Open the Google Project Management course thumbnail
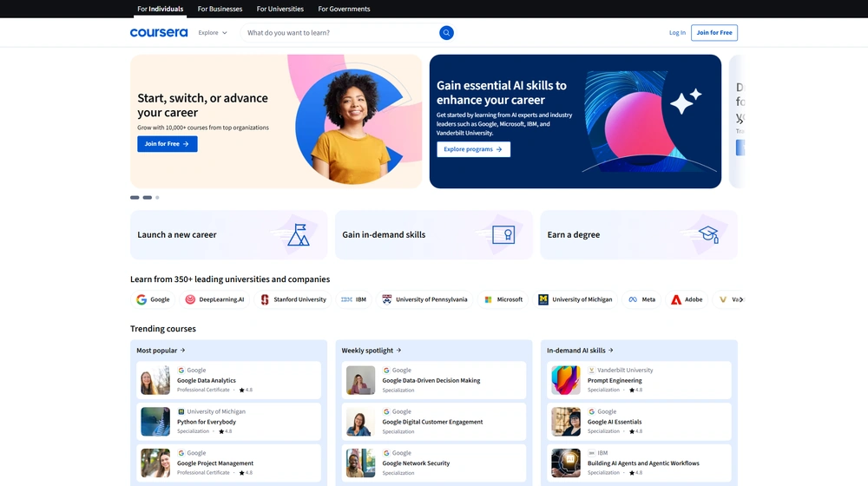This screenshot has width=868, height=486. pos(155,463)
